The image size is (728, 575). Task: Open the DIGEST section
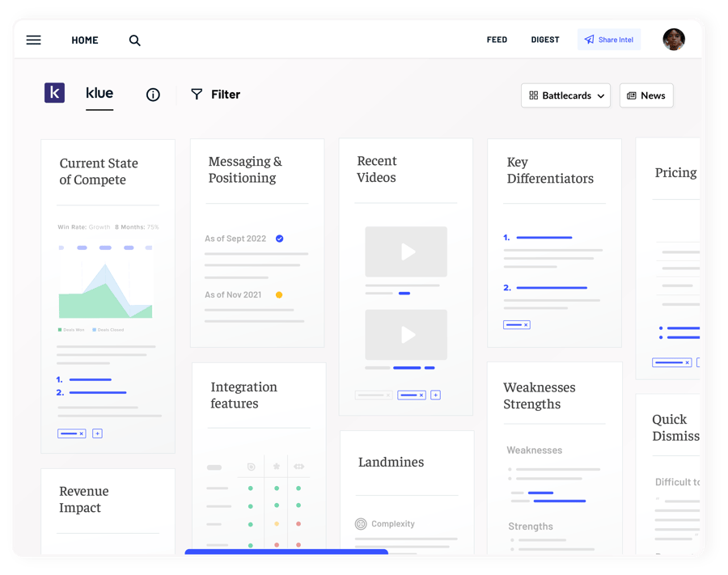[x=544, y=39]
